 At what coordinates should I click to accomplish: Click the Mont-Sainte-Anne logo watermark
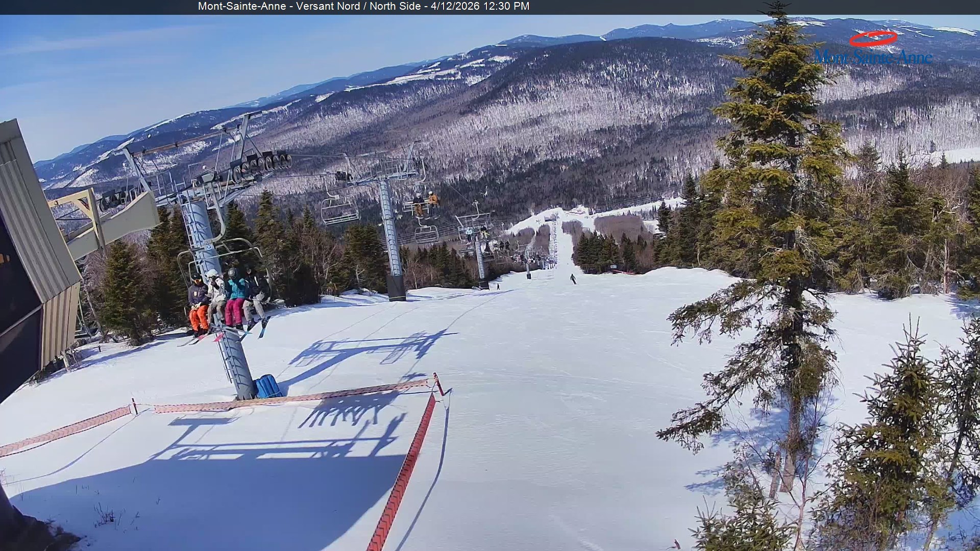(x=873, y=56)
